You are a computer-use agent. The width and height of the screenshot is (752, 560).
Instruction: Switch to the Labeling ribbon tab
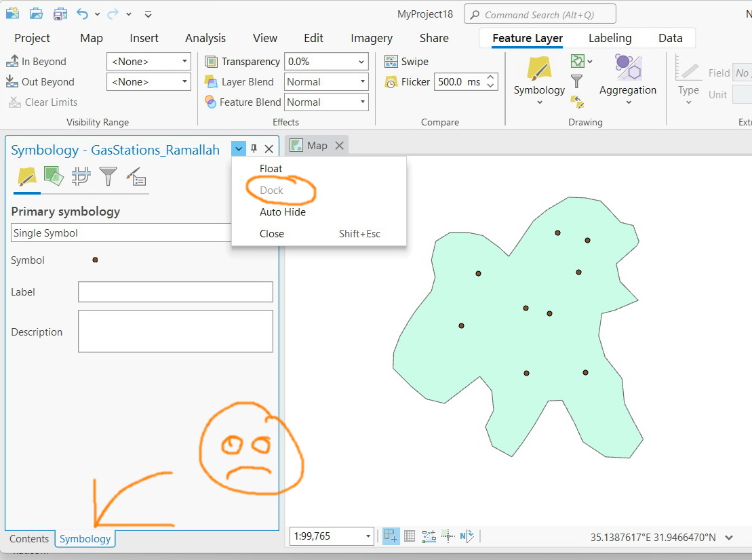pos(610,38)
